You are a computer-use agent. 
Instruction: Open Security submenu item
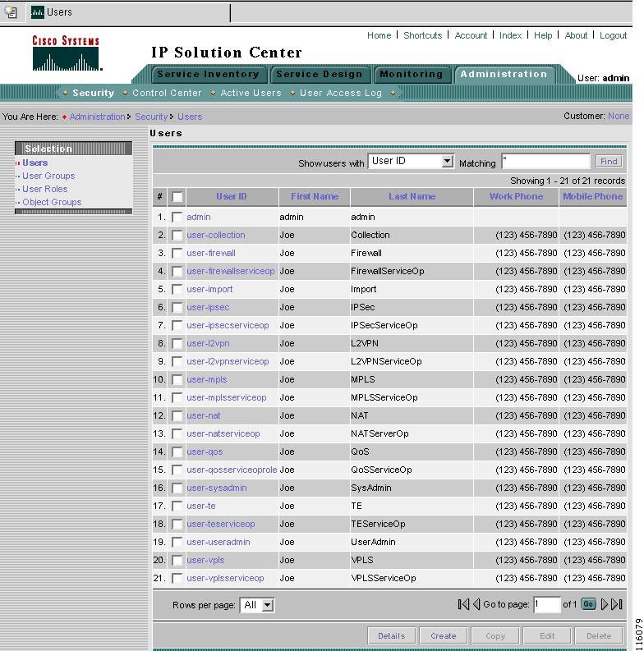coord(93,93)
